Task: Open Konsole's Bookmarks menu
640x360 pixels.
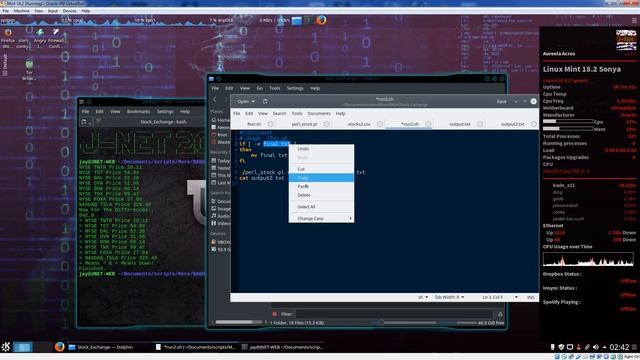Action: point(138,111)
